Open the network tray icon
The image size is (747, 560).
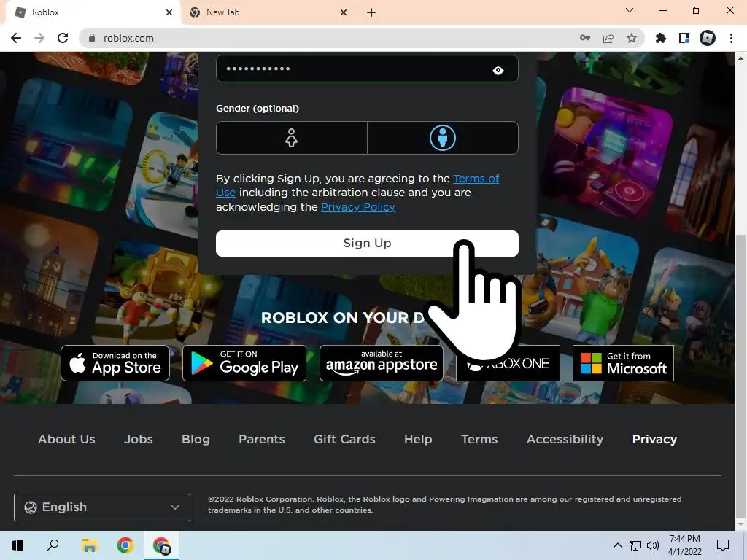[x=635, y=545]
